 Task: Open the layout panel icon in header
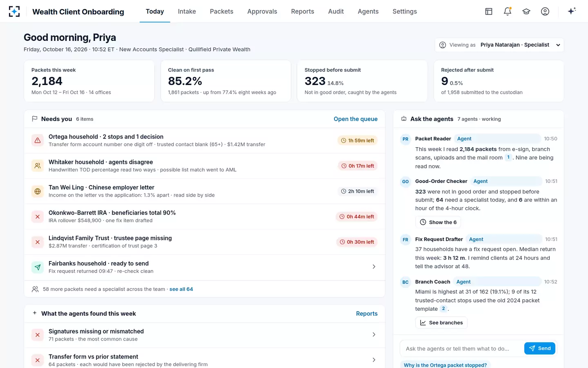489,11
